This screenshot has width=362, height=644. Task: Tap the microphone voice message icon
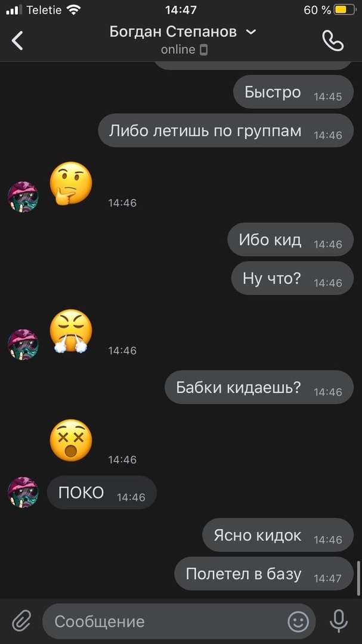339,621
